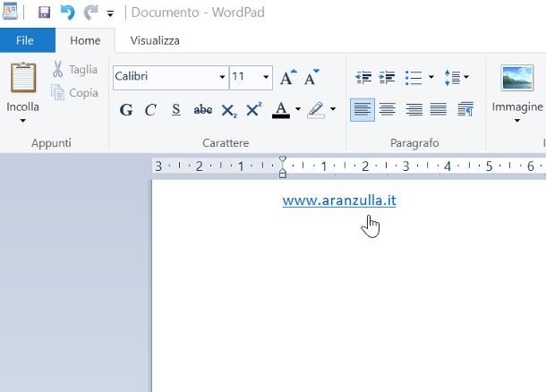This screenshot has width=546, height=392.
Task: Click the WordPad application icon in title bar
Action: pyautogui.click(x=10, y=11)
